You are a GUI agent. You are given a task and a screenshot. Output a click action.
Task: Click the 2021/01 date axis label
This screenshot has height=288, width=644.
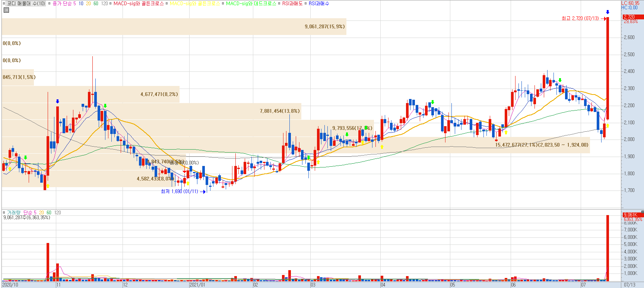197,285
